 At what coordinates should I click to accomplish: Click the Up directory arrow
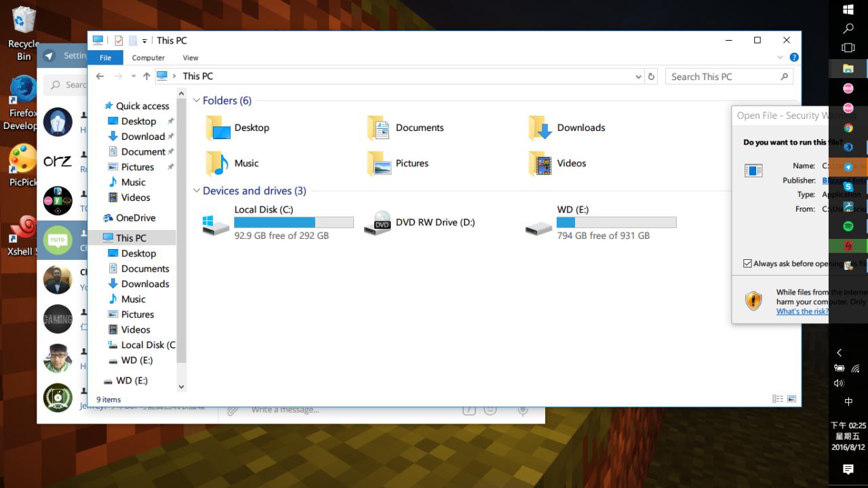pos(146,77)
